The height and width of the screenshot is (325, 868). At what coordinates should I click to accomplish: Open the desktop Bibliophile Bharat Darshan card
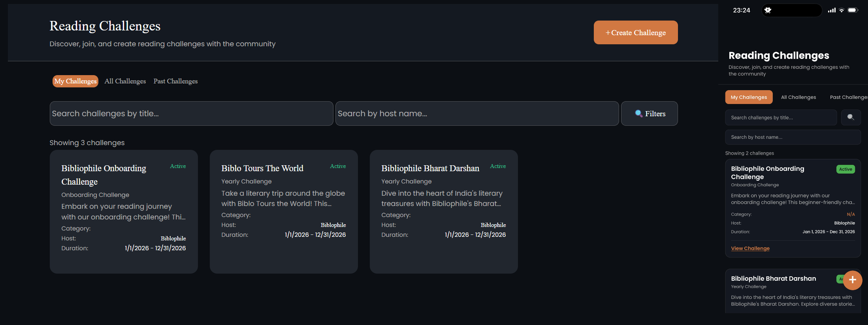tap(443, 212)
